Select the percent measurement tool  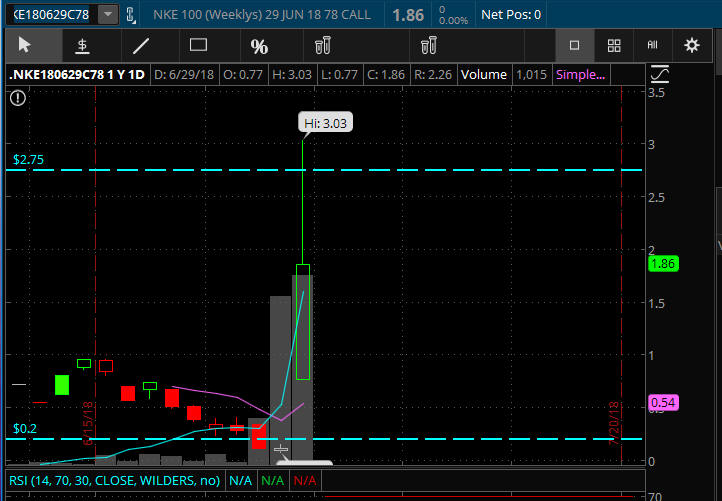(x=259, y=46)
